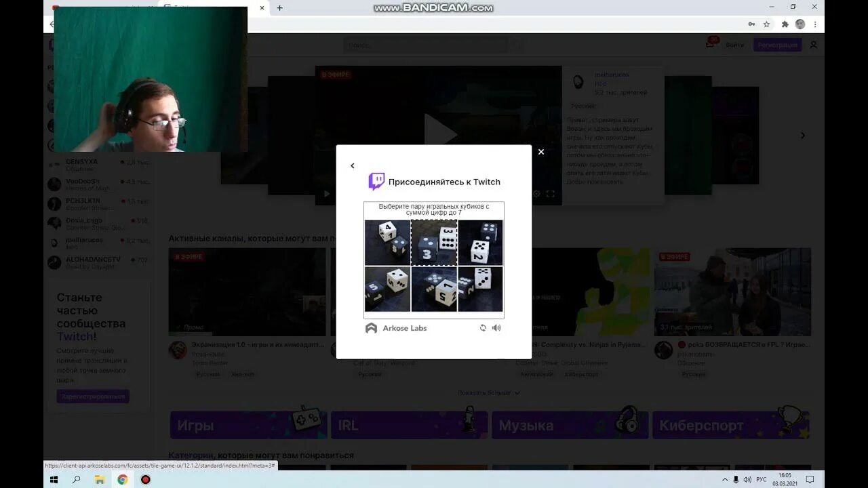
Task: Select bottom-left tile with dark 5 die
Action: pyautogui.click(x=387, y=289)
